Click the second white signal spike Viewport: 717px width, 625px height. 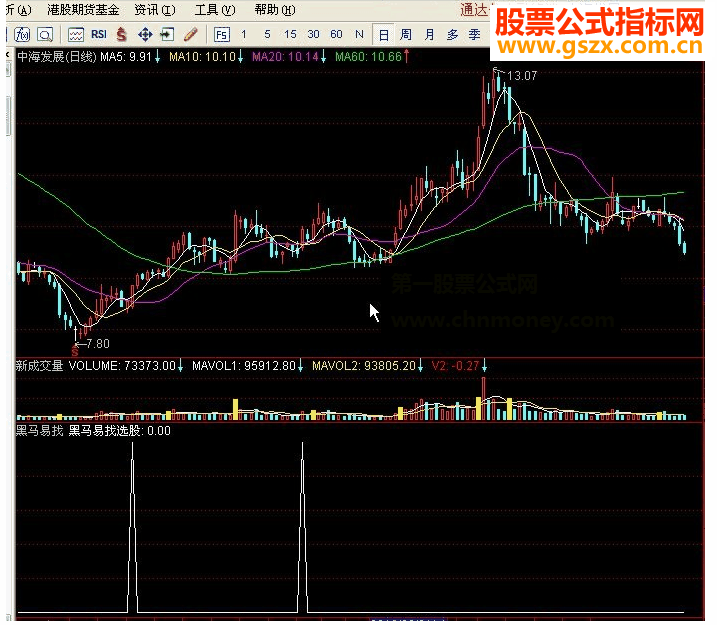[302, 527]
